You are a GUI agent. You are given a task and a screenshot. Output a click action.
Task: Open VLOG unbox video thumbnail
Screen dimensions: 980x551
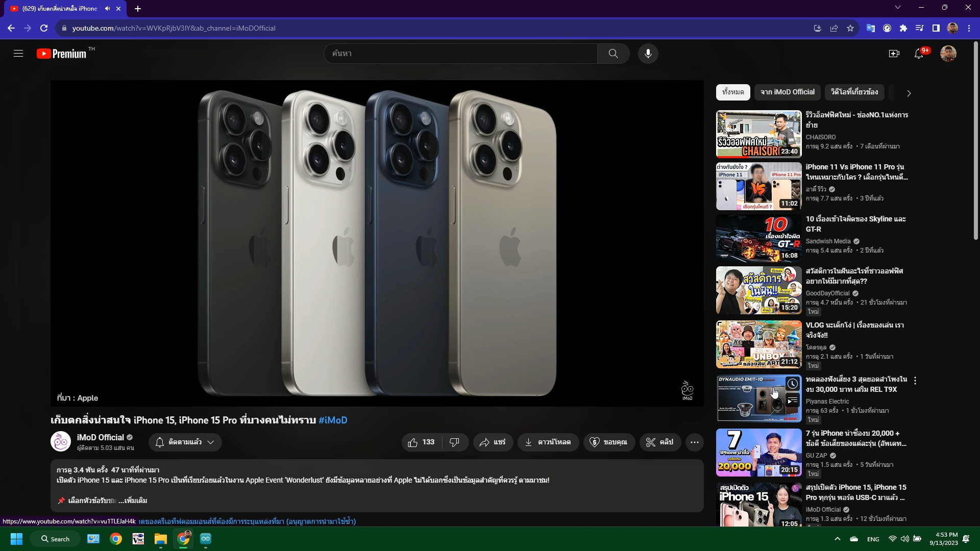[x=758, y=344]
